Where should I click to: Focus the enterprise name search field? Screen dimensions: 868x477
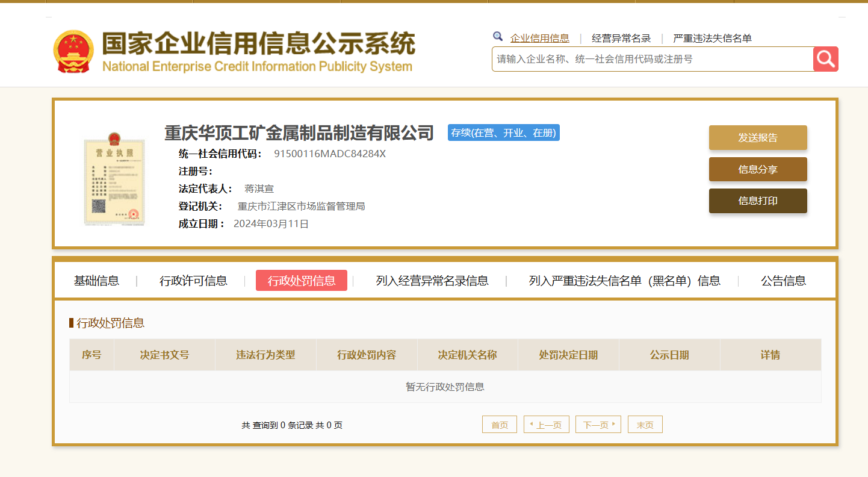653,59
